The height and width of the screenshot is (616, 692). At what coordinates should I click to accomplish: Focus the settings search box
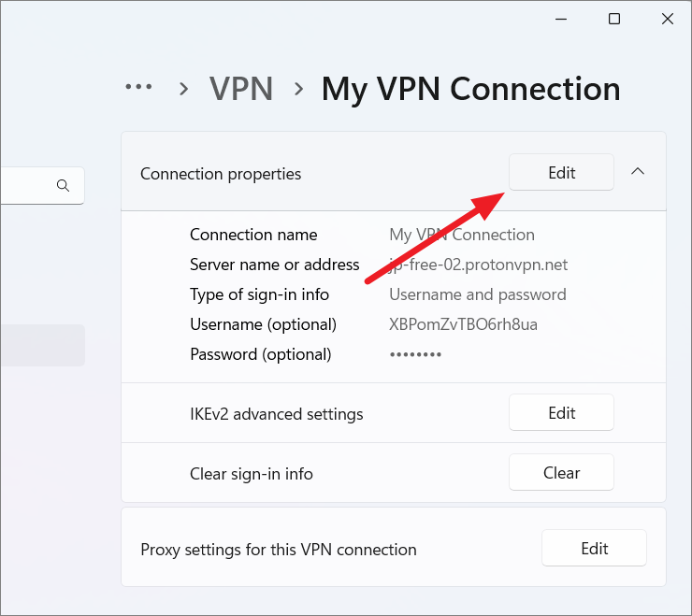point(42,186)
